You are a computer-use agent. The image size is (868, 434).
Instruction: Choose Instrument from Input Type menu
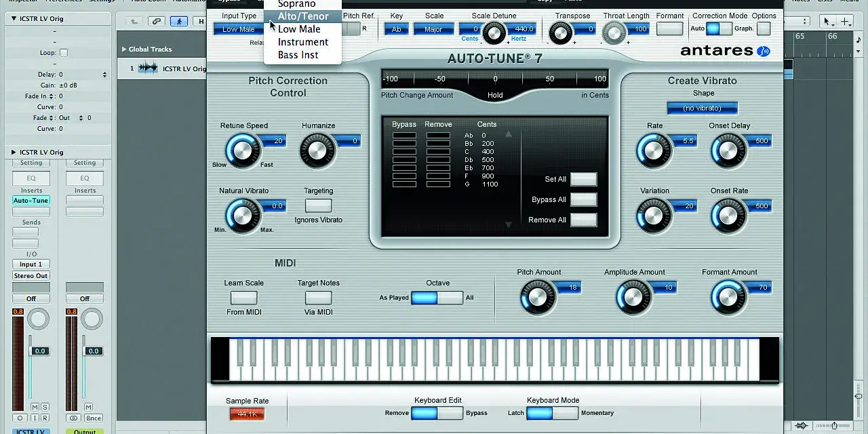click(303, 42)
